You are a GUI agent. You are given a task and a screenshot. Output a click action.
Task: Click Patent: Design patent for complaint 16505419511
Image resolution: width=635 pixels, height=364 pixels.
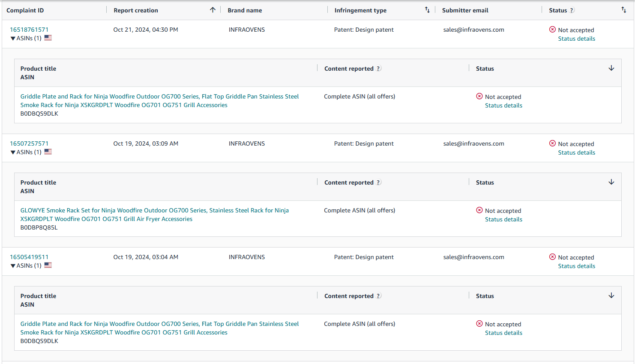[x=364, y=257]
